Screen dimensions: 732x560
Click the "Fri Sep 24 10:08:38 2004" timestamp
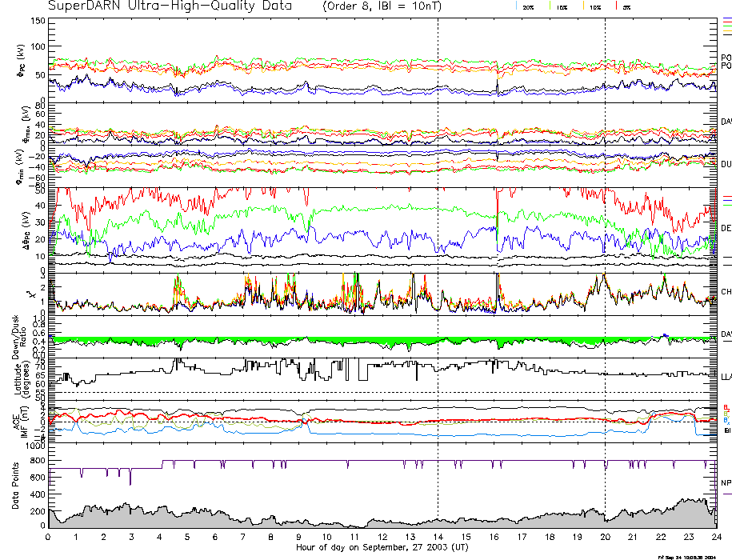(x=686, y=557)
